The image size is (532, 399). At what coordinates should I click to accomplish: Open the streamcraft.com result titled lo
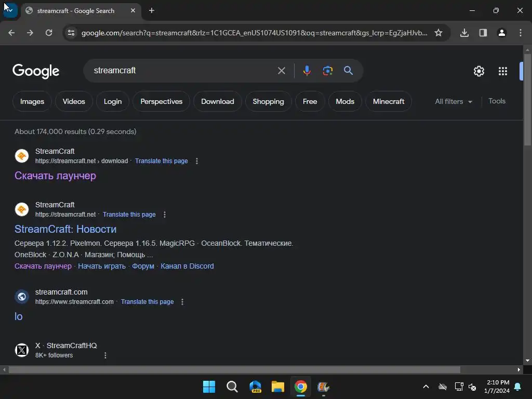(19, 316)
